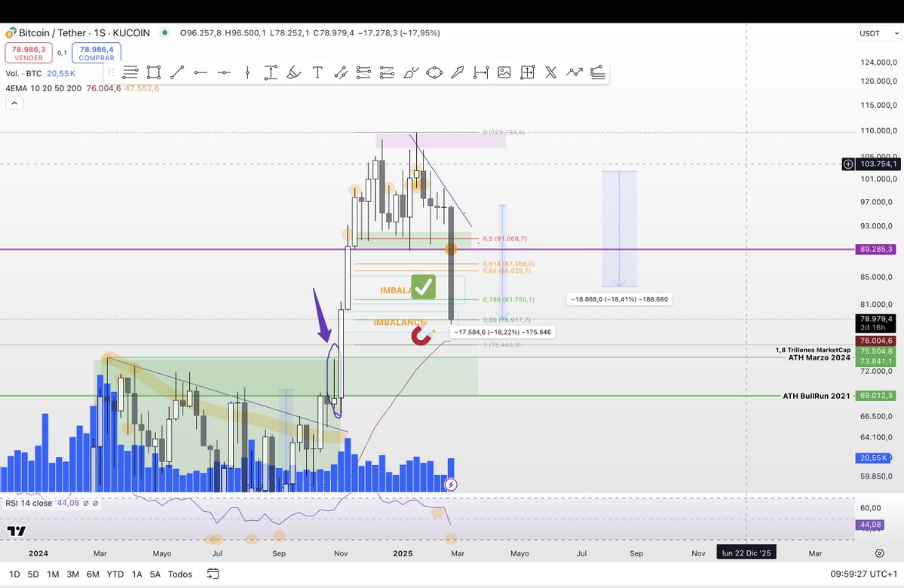Select the Todos time range
This screenshot has height=588, width=904.
[180, 574]
